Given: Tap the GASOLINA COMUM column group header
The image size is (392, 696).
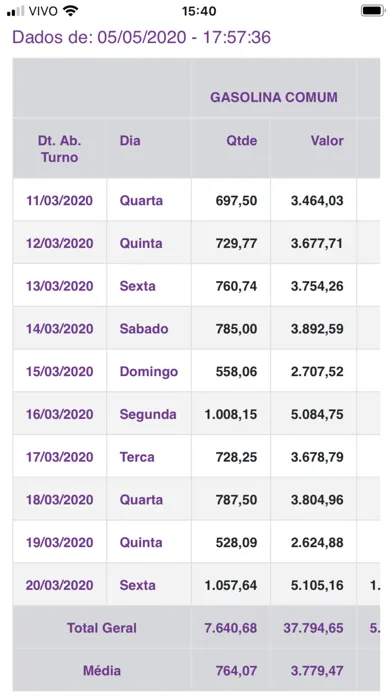Looking at the screenshot, I should point(273,97).
